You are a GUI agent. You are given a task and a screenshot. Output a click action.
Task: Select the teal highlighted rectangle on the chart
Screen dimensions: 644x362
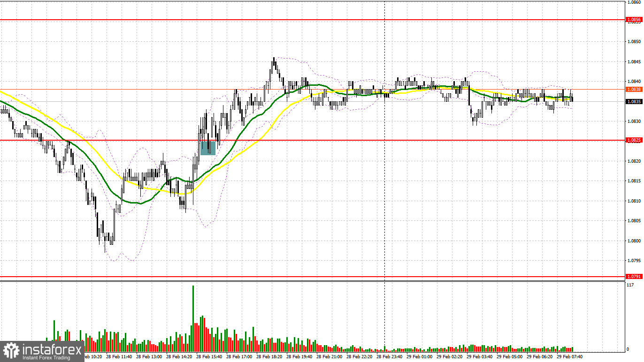coord(208,148)
